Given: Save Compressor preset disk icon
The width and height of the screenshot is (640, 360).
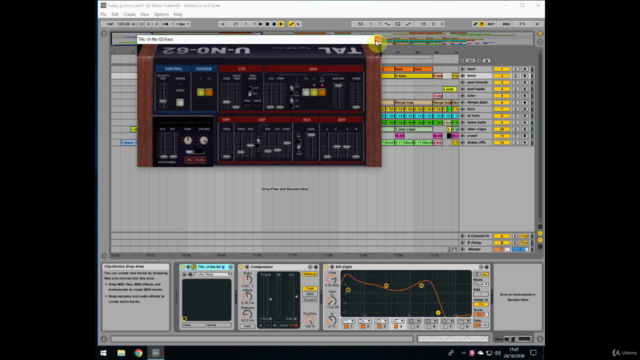Looking at the screenshot, I should (316, 267).
